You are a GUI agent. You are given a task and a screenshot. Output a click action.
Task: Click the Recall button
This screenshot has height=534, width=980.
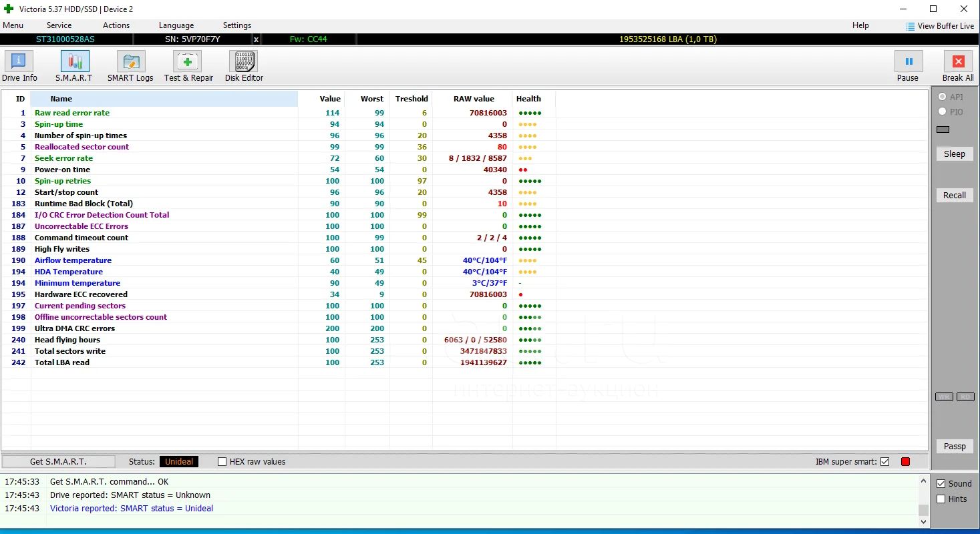click(x=954, y=195)
